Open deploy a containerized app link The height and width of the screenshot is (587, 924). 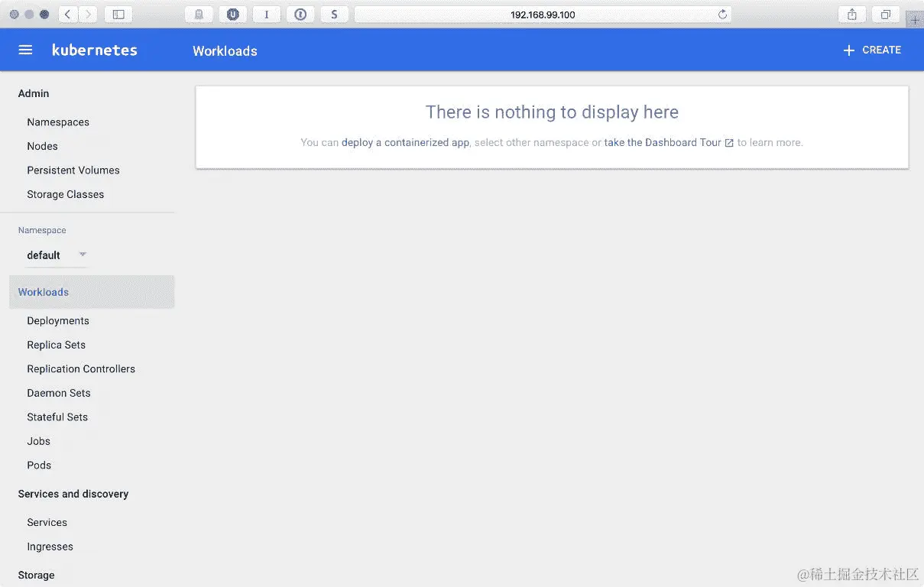coord(405,142)
